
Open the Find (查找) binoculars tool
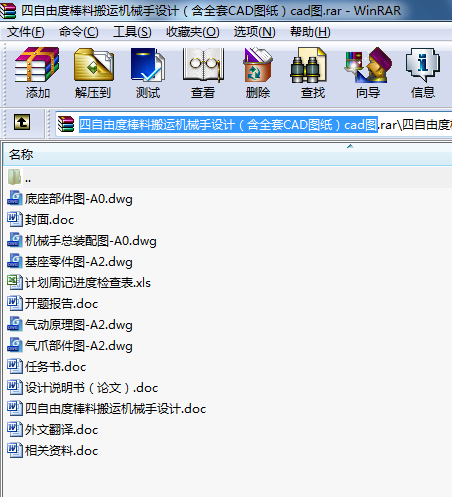tap(313, 73)
